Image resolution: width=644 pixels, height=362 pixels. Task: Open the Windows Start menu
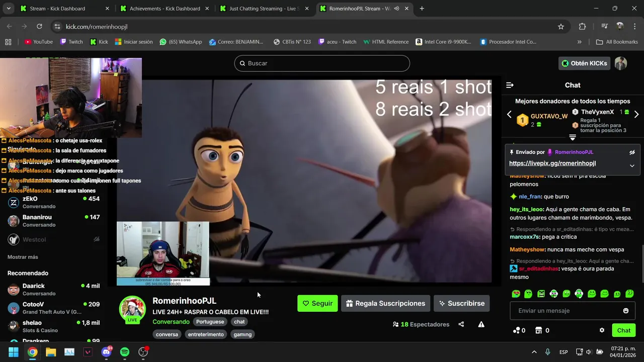[14, 352]
